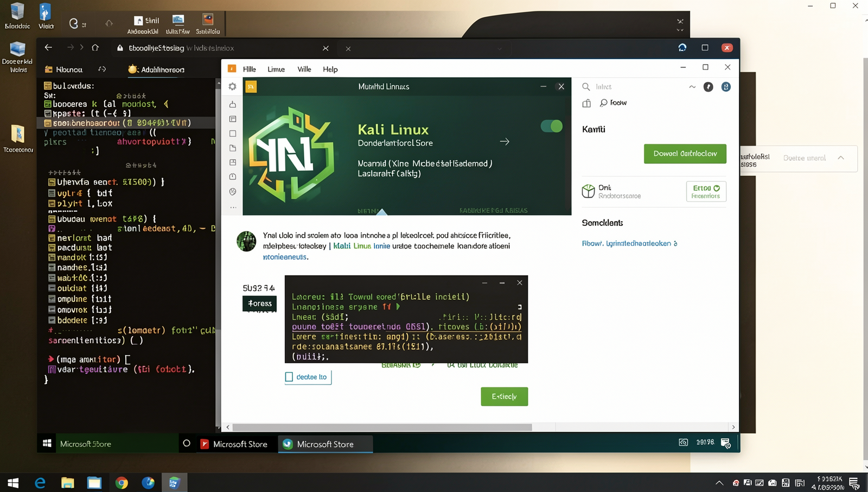The width and height of the screenshot is (868, 492).
Task: Open Edge from the outer taskbar
Action: pyautogui.click(x=40, y=483)
